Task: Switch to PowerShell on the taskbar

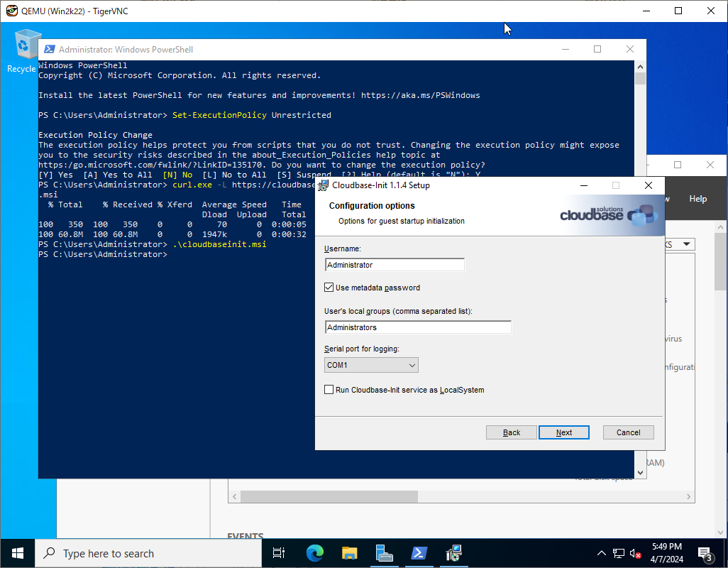Action: click(x=419, y=553)
